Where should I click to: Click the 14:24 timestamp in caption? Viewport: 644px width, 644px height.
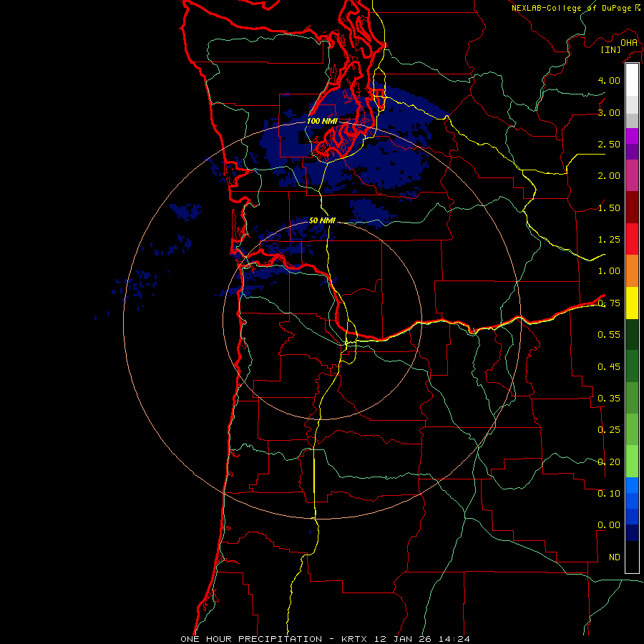(x=454, y=639)
